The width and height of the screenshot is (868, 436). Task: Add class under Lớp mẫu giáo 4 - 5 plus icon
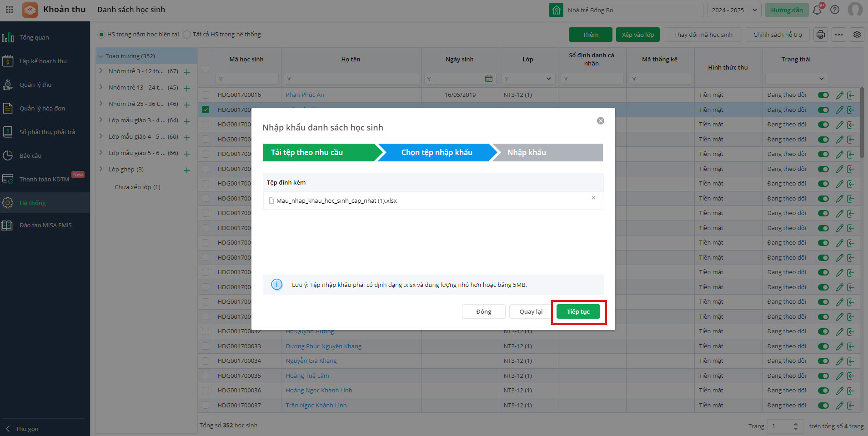click(187, 137)
